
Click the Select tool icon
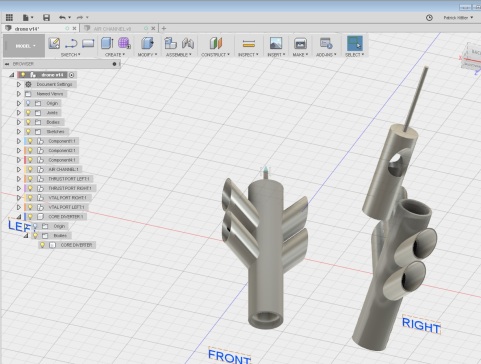(x=355, y=43)
